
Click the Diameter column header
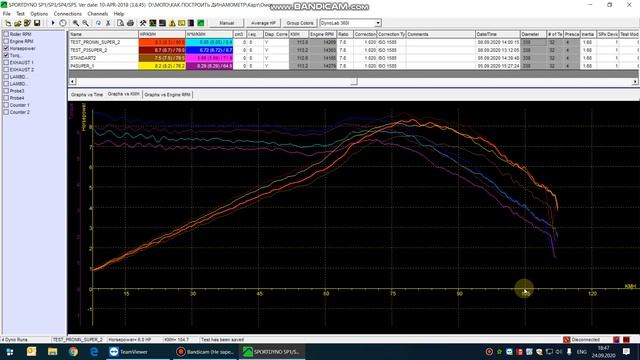click(533, 34)
